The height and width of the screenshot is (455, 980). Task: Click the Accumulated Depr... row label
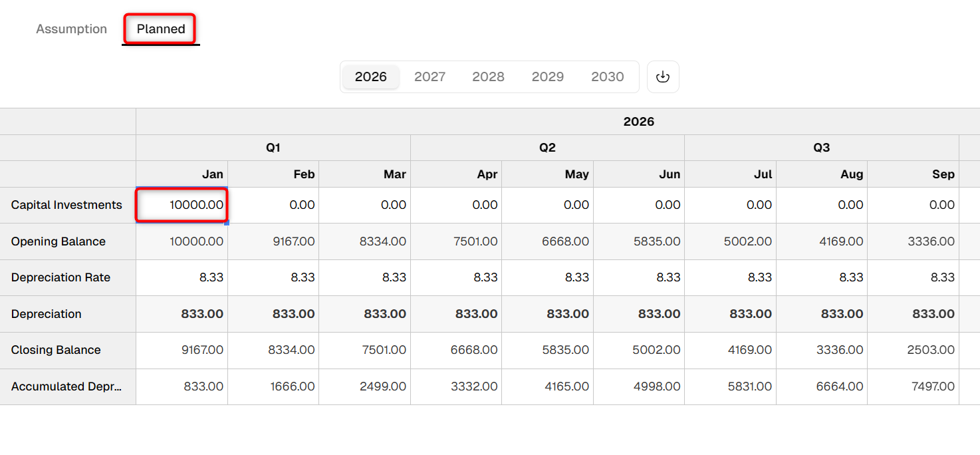[x=66, y=386]
